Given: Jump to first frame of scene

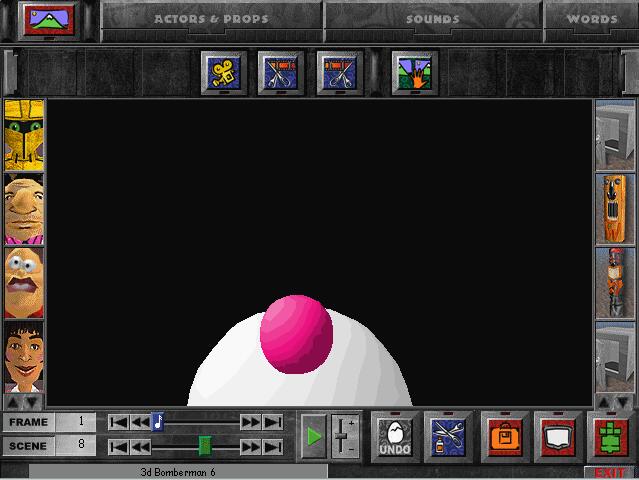Looking at the screenshot, I should (x=119, y=423).
